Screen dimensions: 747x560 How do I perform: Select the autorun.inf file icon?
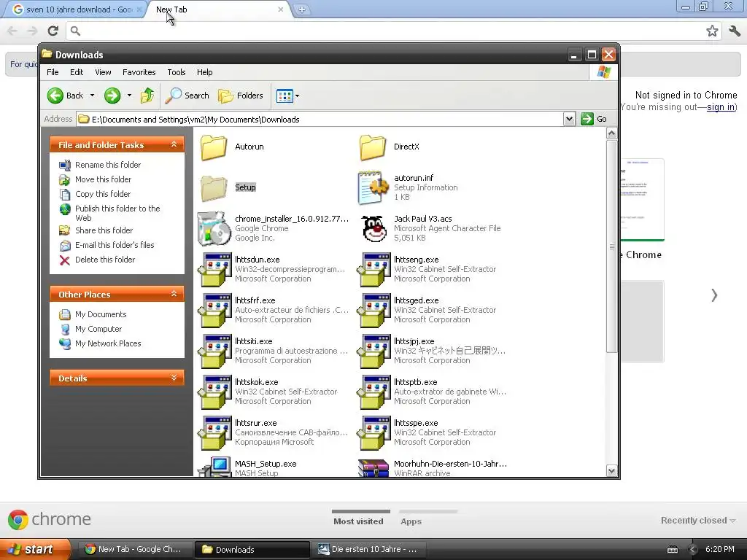(x=373, y=188)
